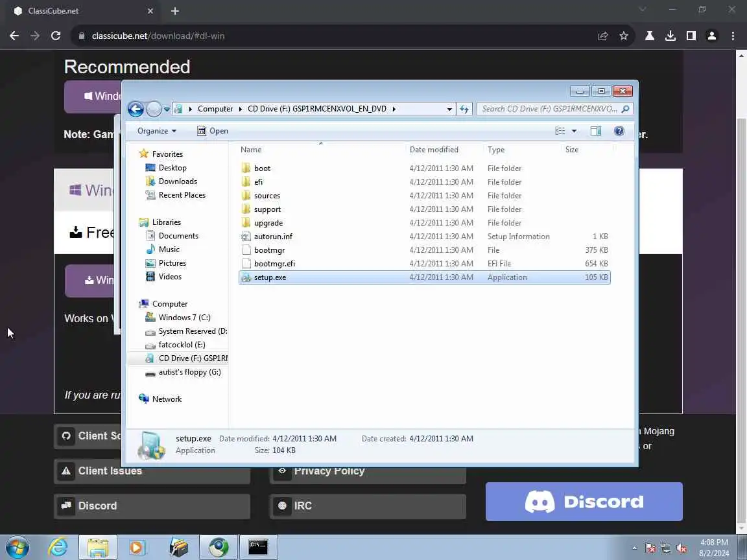Open a new Chrome tab
This screenshot has height=560, width=747.
[175, 11]
